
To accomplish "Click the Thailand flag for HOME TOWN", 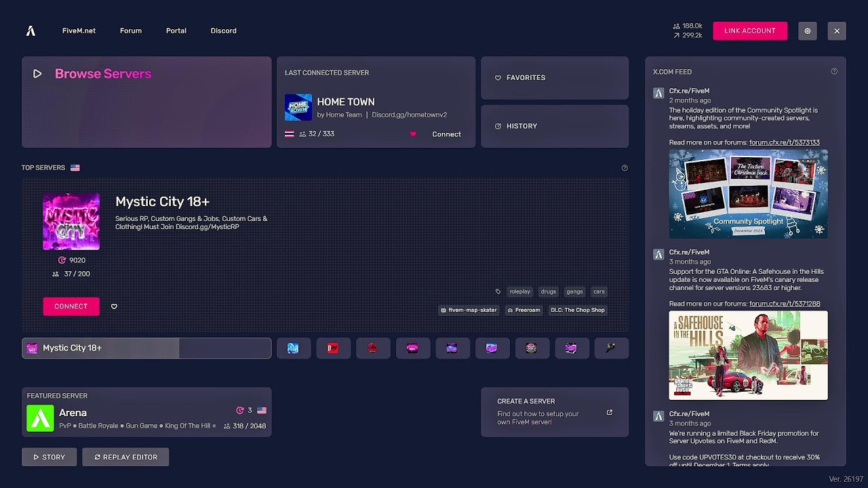I will click(x=290, y=134).
